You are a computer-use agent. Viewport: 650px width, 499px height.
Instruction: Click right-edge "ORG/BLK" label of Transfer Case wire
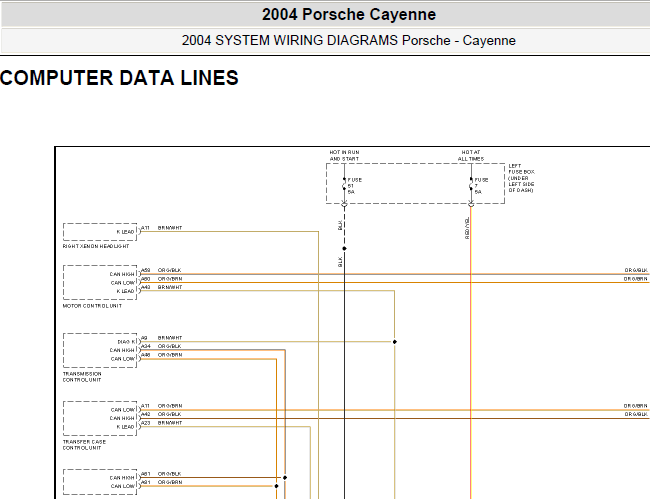(636, 414)
